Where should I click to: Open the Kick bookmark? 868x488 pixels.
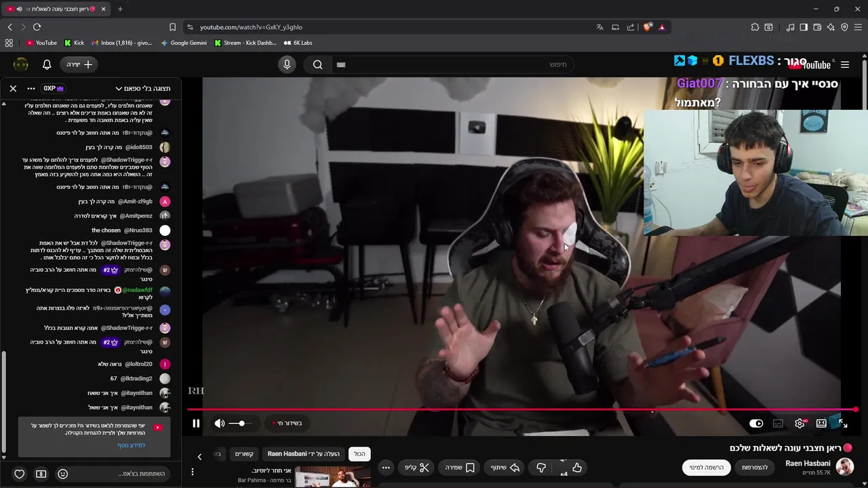pos(74,43)
